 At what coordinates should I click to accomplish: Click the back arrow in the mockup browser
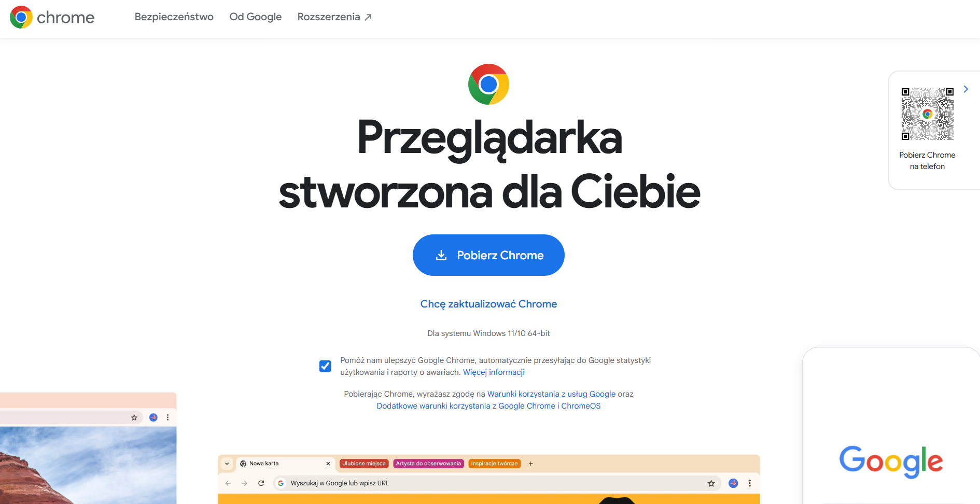228,483
